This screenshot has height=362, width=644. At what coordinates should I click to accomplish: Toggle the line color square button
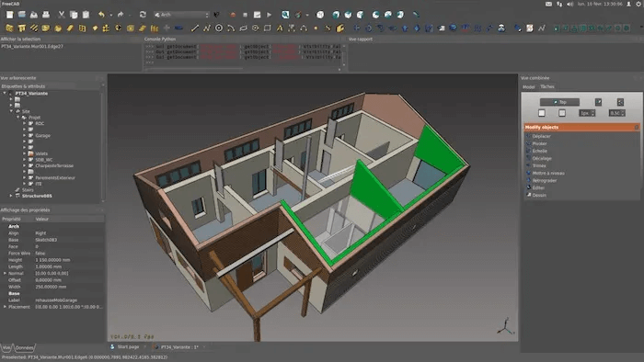542,113
